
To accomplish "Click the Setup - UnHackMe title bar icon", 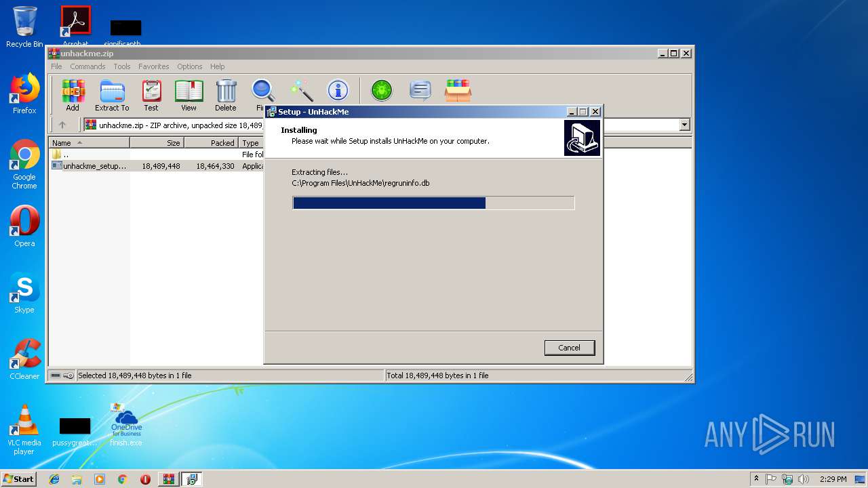I will tap(271, 112).
